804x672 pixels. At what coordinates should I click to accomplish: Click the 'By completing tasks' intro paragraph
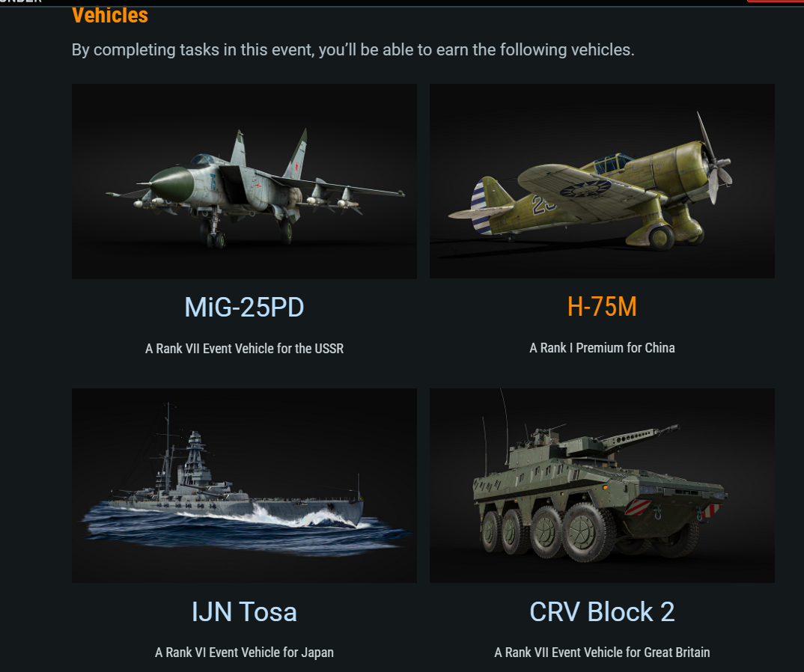pos(353,50)
